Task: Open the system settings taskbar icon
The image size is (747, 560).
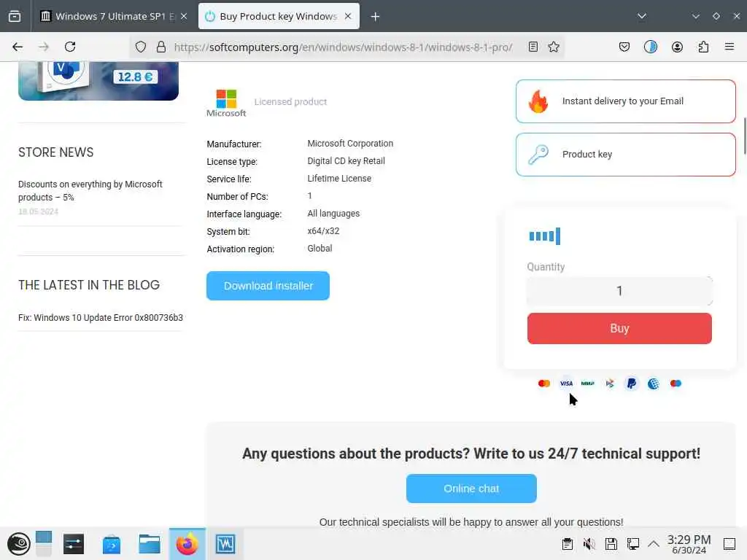Action: (x=74, y=544)
